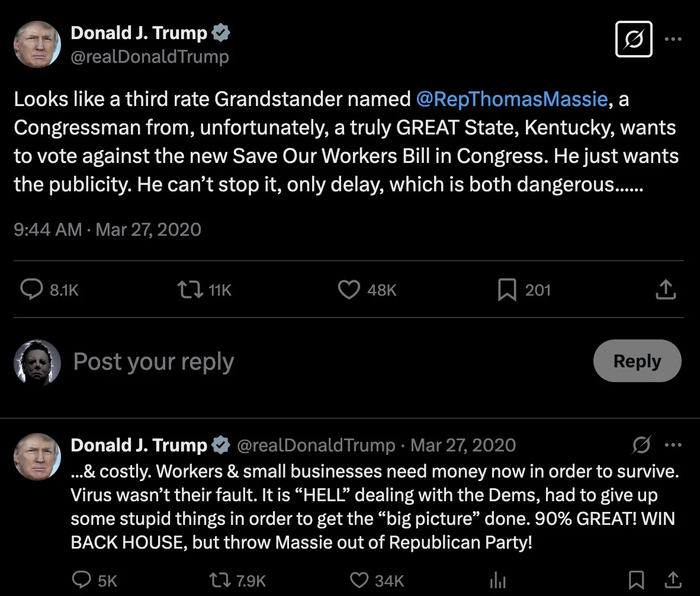Image resolution: width=700 pixels, height=596 pixels.
Task: Open the more options menu on the top tweet
Action: click(x=673, y=39)
